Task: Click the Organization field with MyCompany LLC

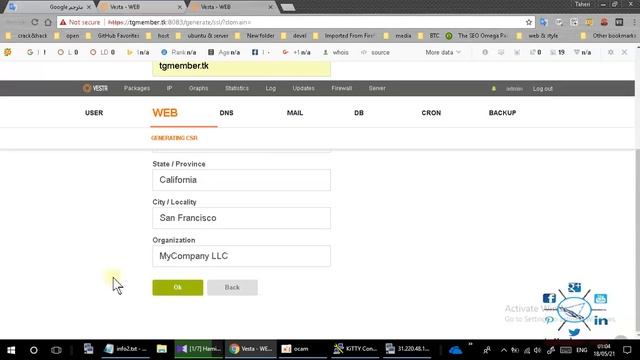Action: (242, 256)
